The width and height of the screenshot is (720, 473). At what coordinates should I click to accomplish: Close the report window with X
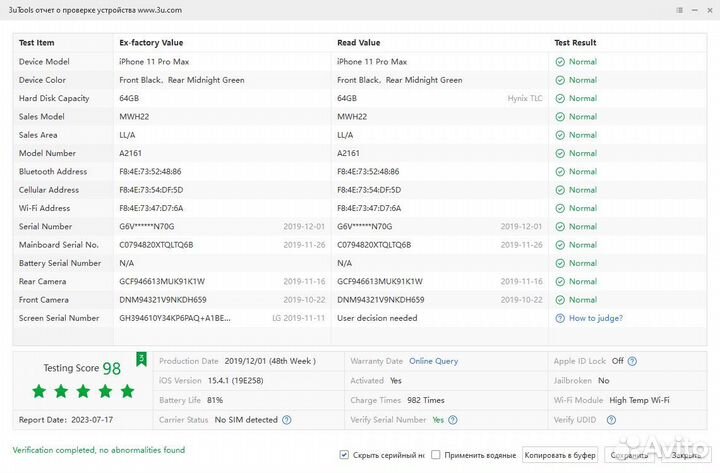(709, 10)
